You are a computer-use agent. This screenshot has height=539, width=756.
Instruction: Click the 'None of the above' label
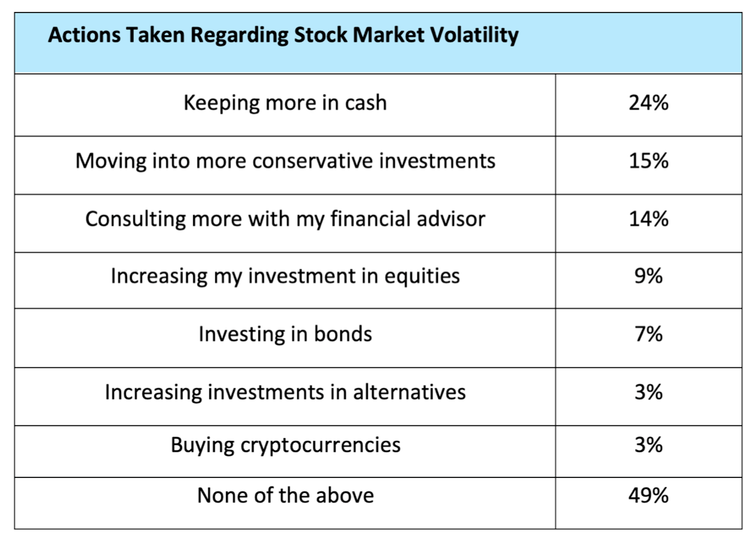click(285, 495)
